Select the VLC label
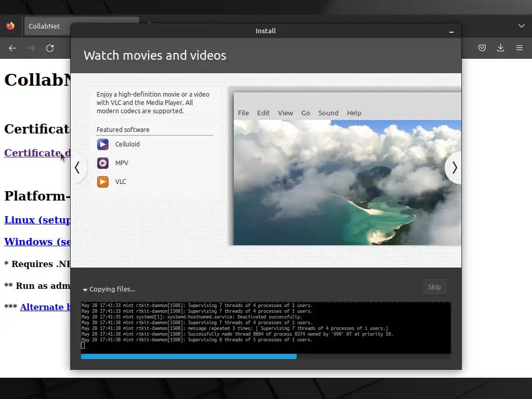Screen dimensions: 532x399 click(121, 181)
